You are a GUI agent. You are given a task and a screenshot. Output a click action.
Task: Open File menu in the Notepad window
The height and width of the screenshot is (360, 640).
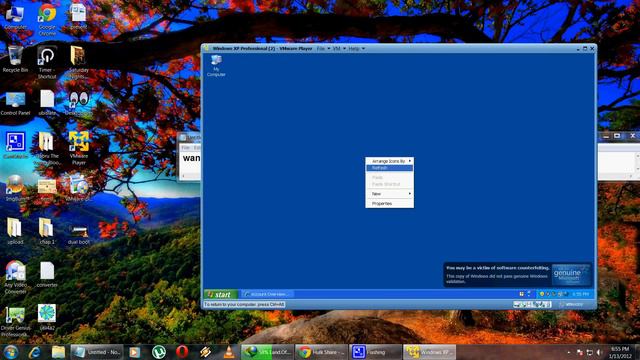click(186, 148)
